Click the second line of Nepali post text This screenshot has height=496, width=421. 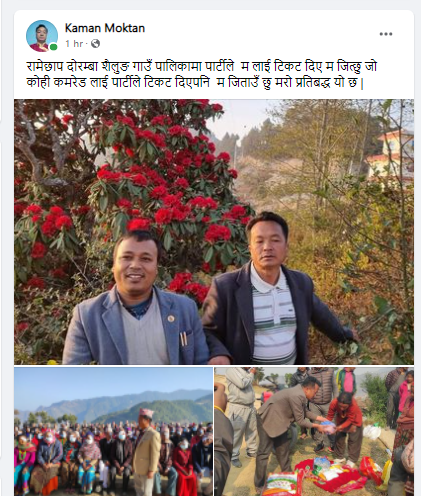point(195,83)
